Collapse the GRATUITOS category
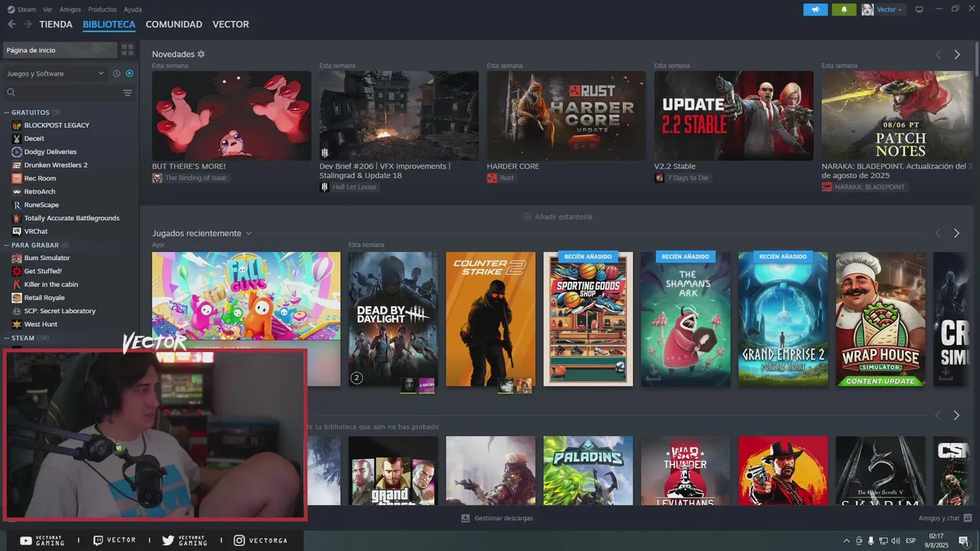The height and width of the screenshot is (551, 980). pos(31,112)
